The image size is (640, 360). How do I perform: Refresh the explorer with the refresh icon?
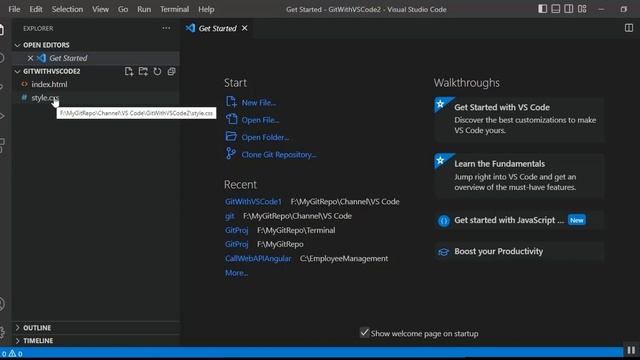158,71
